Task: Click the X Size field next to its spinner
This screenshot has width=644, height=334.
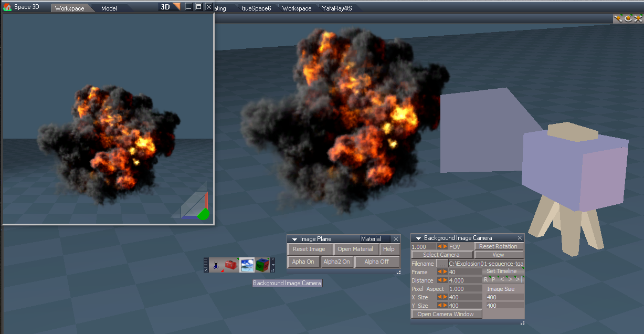Action: 465,297
